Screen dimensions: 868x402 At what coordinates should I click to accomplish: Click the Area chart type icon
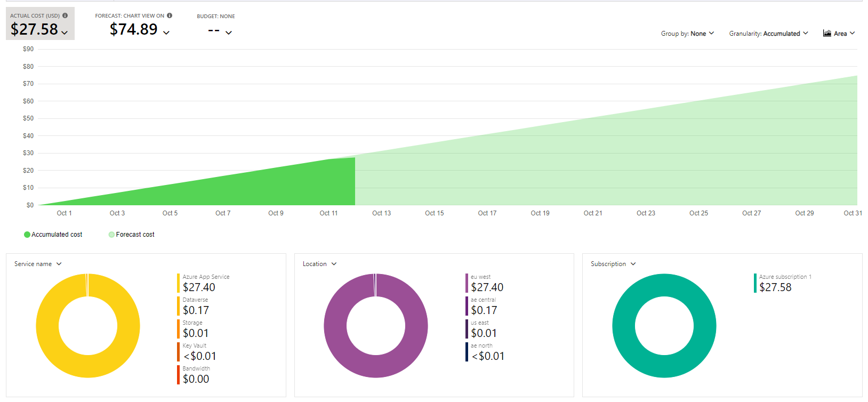(827, 33)
